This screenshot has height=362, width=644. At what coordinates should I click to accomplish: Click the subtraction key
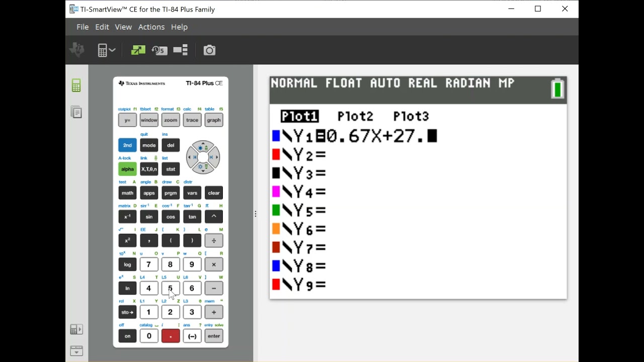(214, 289)
